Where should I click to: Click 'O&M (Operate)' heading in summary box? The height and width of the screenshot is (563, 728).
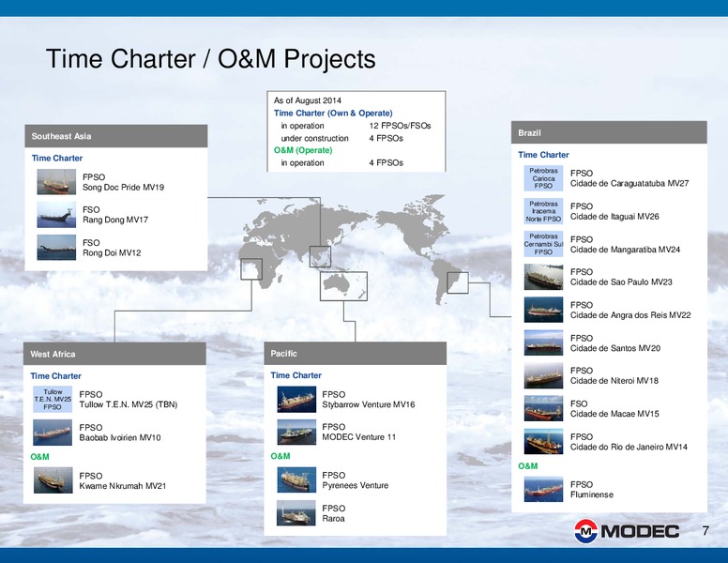tap(303, 150)
